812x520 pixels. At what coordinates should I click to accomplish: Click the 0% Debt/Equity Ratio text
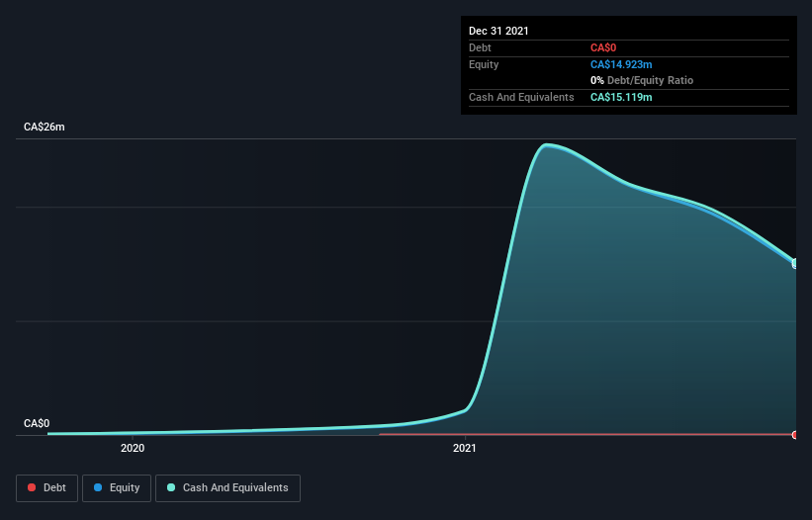[642, 81]
